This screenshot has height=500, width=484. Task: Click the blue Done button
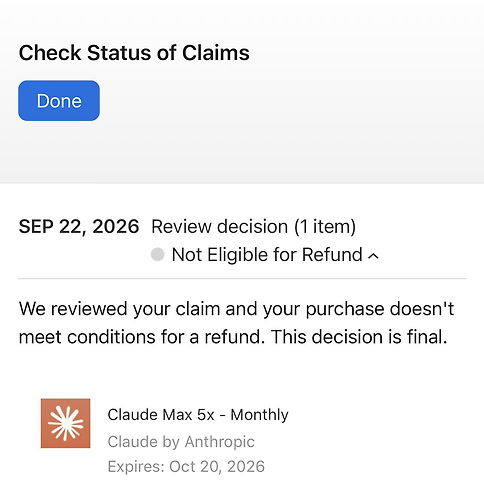pyautogui.click(x=59, y=101)
